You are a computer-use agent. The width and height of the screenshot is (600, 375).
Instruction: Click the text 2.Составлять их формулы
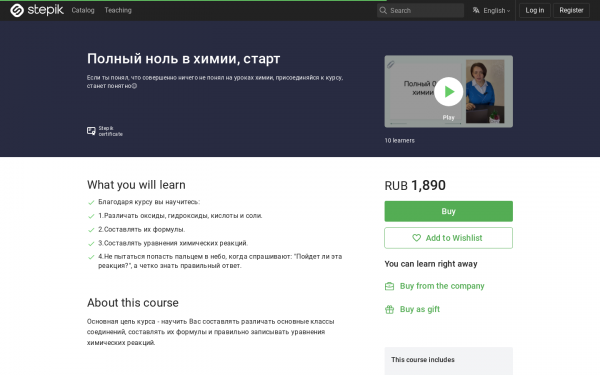click(142, 230)
